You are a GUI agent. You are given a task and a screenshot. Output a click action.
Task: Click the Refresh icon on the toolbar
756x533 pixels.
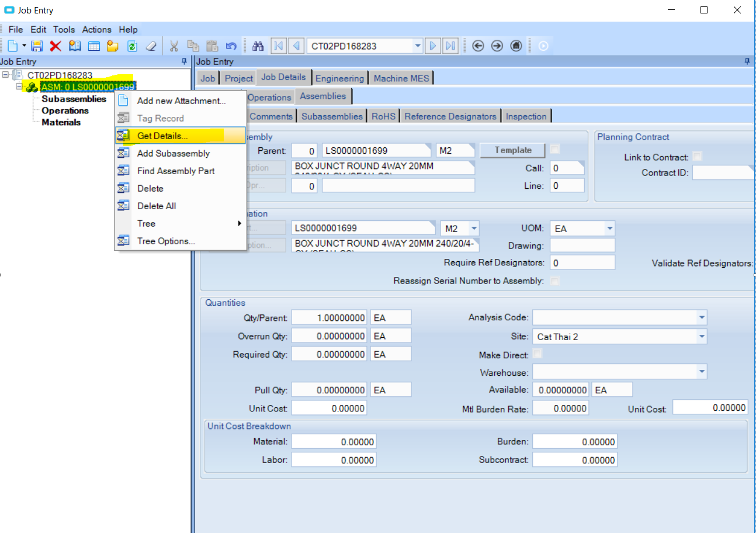(132, 46)
